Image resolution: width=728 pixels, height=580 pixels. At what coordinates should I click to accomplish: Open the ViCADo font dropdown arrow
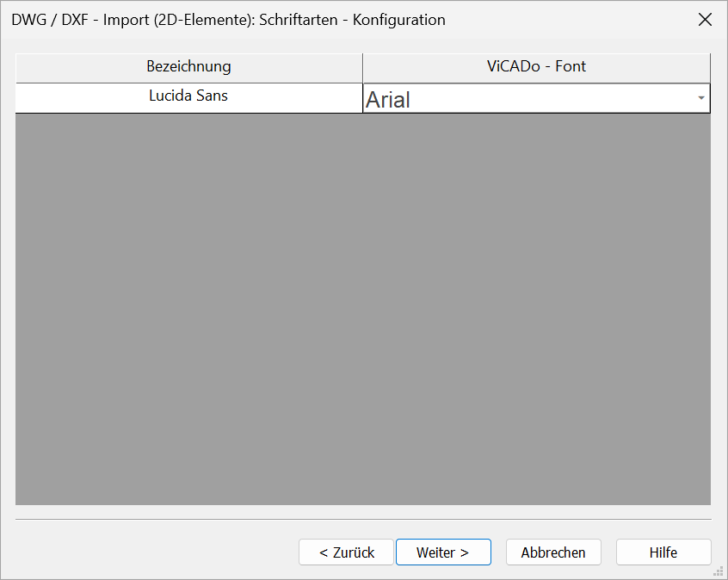pyautogui.click(x=701, y=98)
